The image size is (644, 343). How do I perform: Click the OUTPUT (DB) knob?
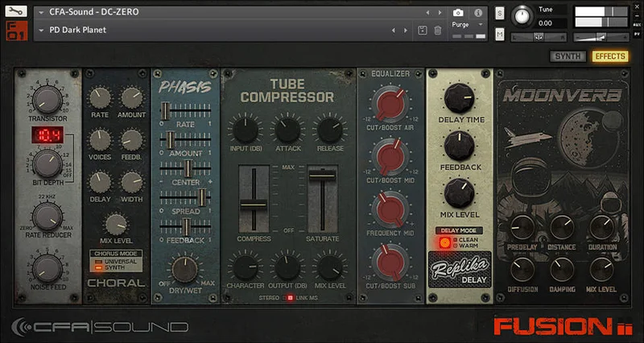(288, 268)
